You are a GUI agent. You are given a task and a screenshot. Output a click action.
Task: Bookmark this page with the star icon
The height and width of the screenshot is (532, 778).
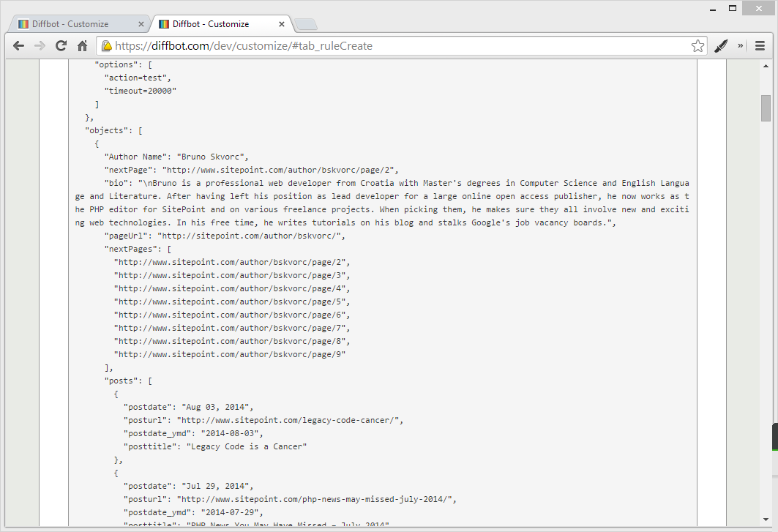(698, 45)
